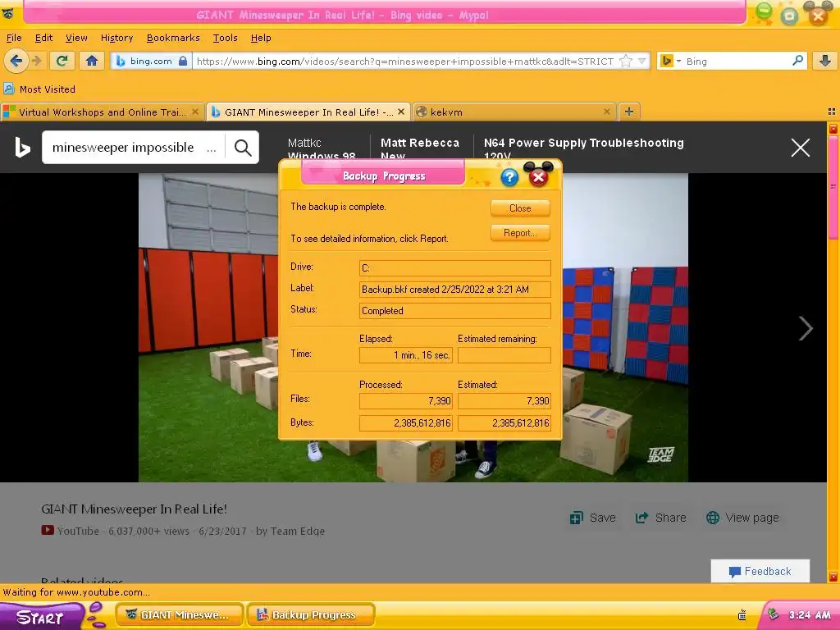Open the downloads arrow icon
This screenshot has width=840, height=630.
[825, 61]
